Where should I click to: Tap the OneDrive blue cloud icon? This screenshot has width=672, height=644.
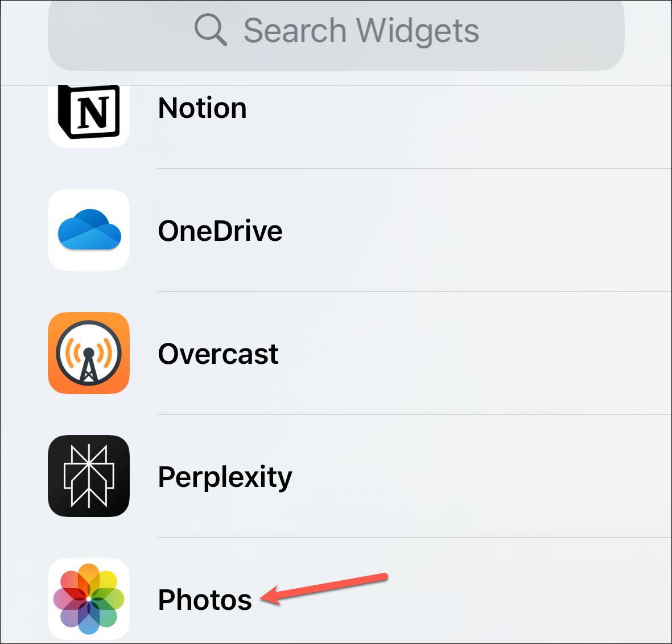click(89, 230)
